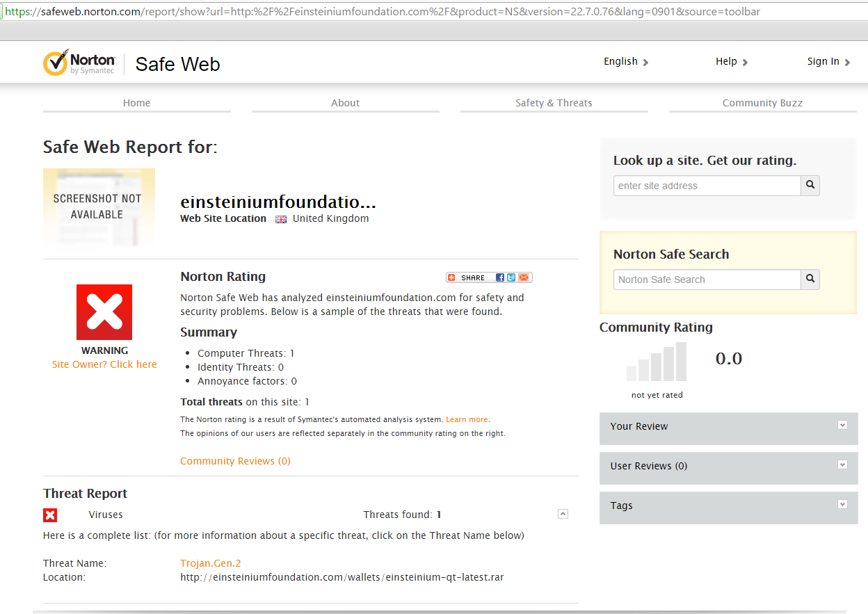Click the 0.0 community rating value

coord(729,359)
